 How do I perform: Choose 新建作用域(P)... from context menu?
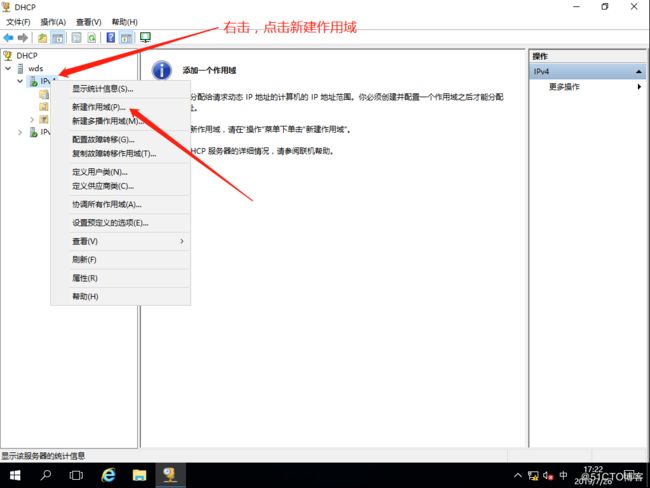pos(121,107)
